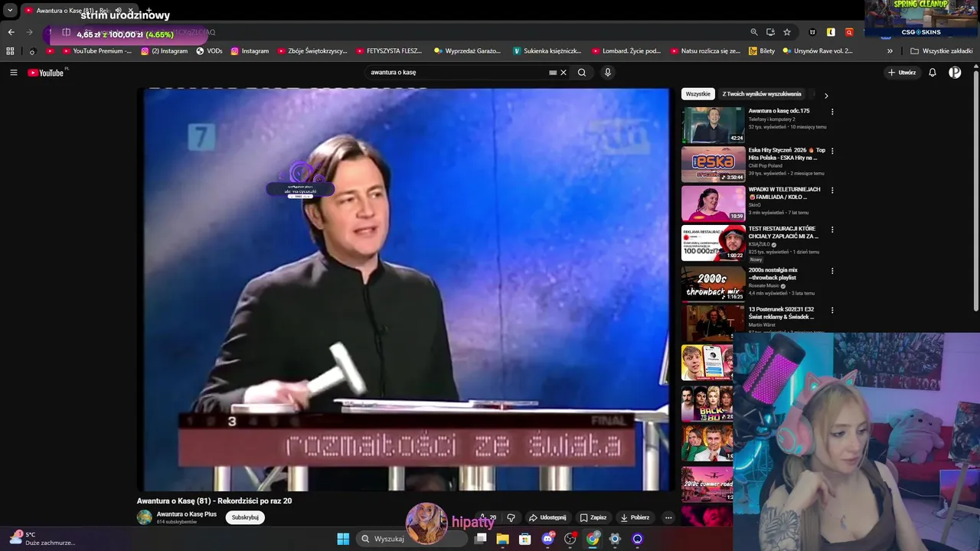Open more options for Awantura o kasę odc.175
The image size is (980, 551).
(x=832, y=112)
